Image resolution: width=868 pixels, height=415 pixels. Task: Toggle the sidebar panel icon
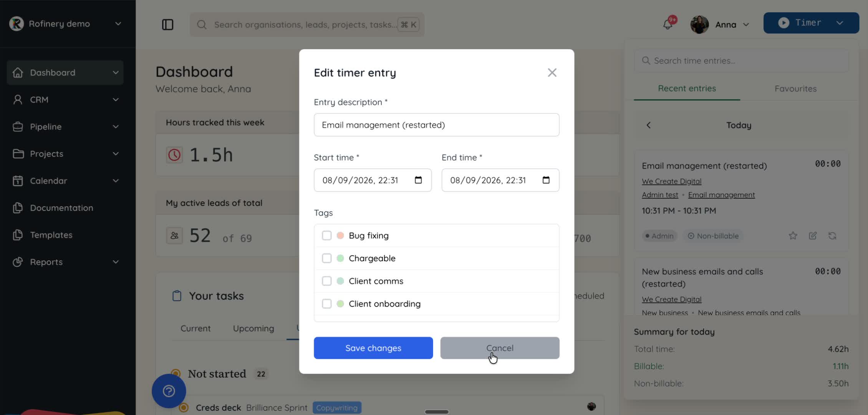click(x=167, y=25)
